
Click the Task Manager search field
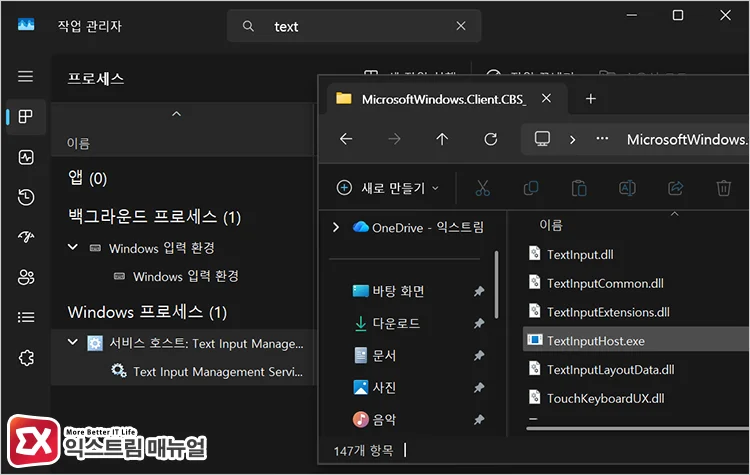pyautogui.click(x=354, y=26)
